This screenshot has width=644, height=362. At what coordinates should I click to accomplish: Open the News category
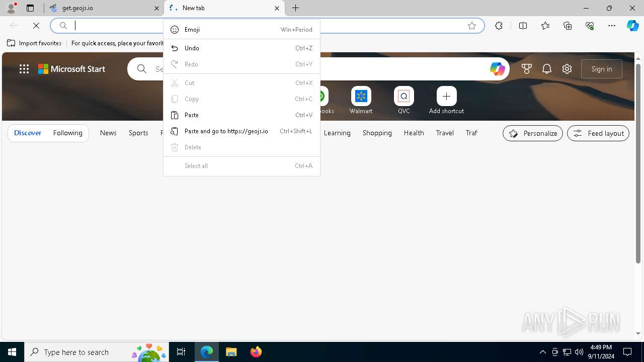[x=108, y=133]
